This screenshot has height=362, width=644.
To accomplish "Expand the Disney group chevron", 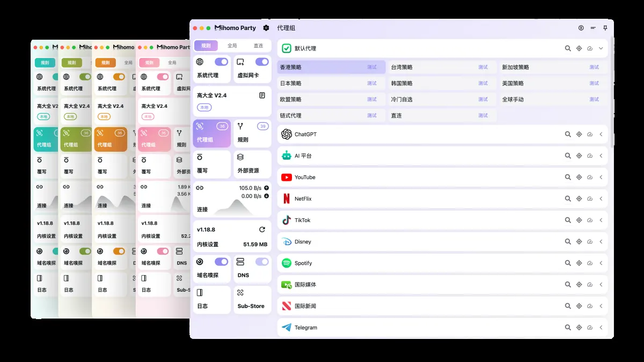I will pyautogui.click(x=601, y=241).
